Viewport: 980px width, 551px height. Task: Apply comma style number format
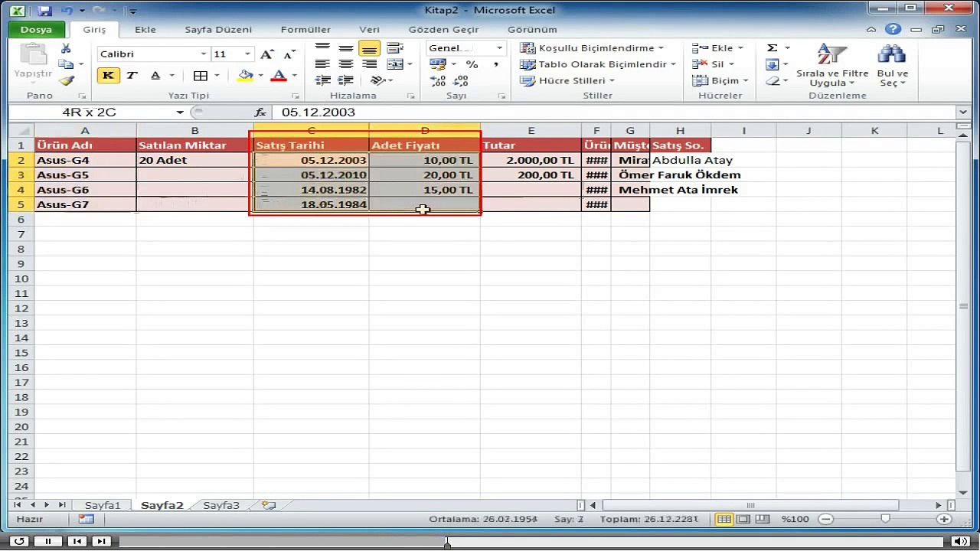495,64
